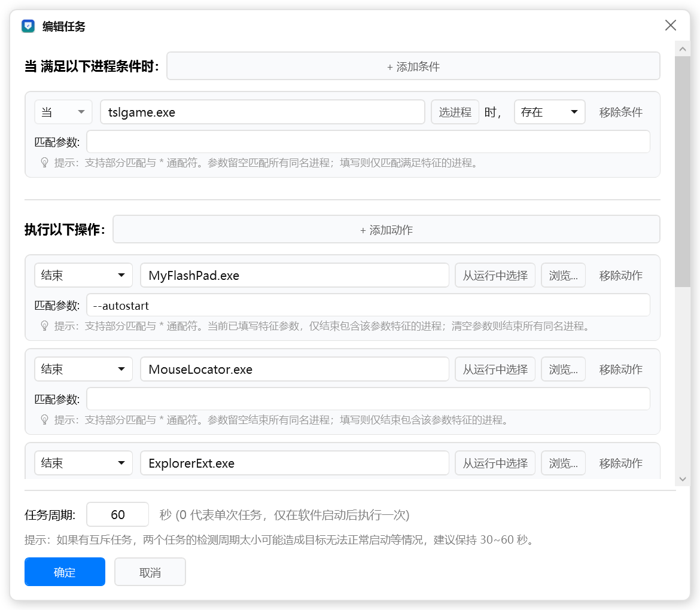The height and width of the screenshot is (610, 700).
Task: Click the ExplorerExt.exe path field
Action: coord(294,463)
